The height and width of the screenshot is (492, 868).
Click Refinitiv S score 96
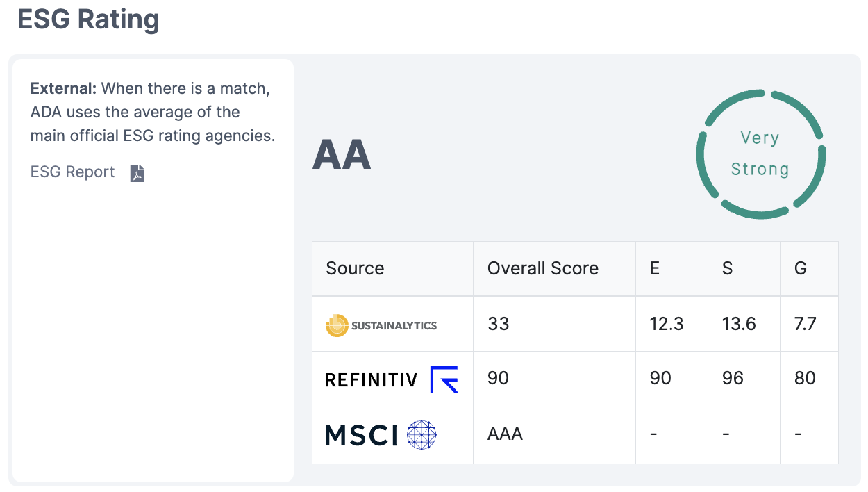pyautogui.click(x=733, y=378)
